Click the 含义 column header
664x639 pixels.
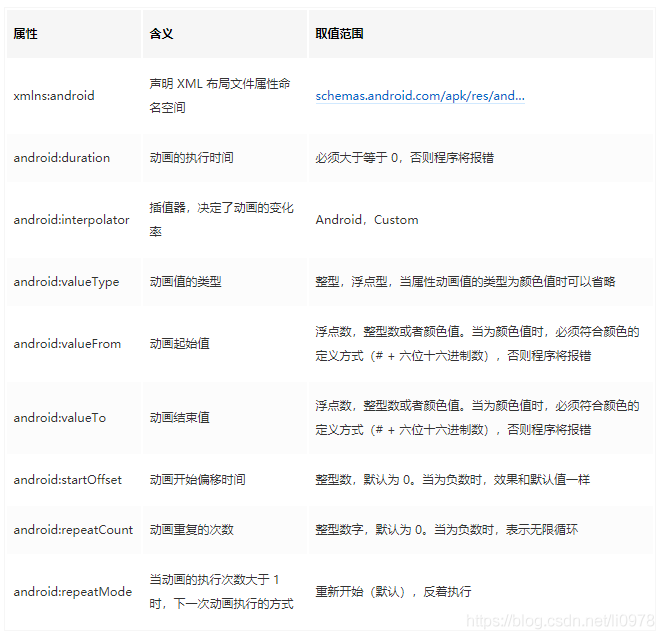[x=225, y=33]
